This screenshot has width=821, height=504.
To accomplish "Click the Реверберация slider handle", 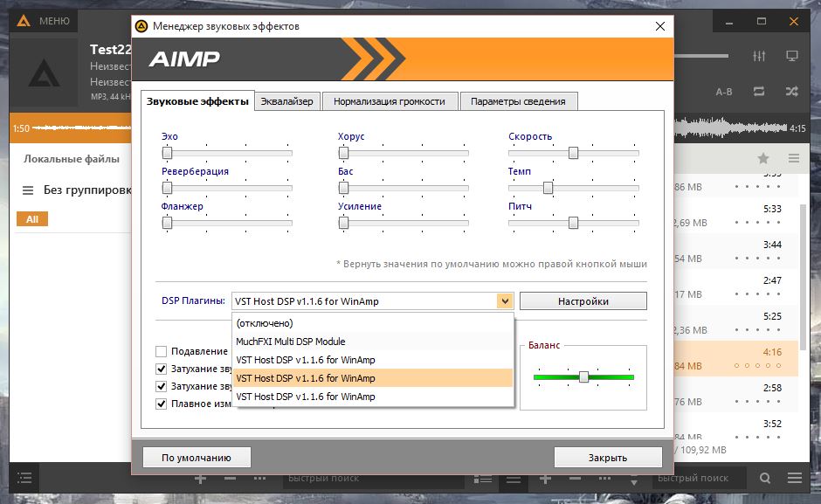I will [167, 188].
